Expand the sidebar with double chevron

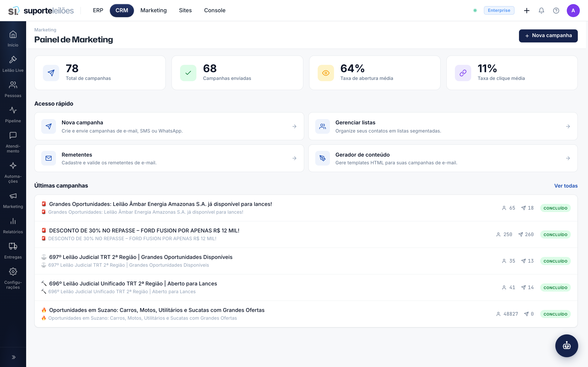(14, 357)
